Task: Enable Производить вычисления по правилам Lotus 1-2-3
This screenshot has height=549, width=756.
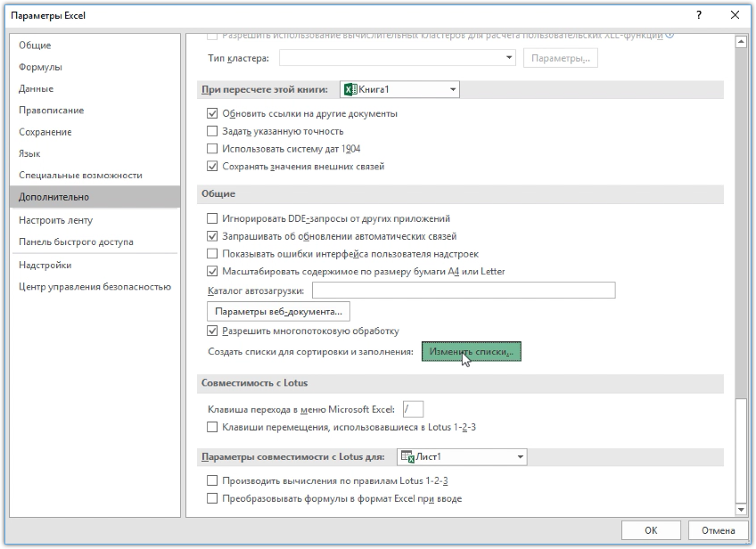Action: [x=212, y=480]
